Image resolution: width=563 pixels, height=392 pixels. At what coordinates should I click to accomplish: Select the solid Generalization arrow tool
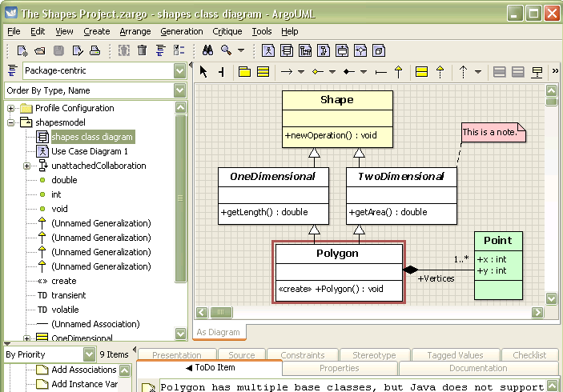tap(398, 72)
